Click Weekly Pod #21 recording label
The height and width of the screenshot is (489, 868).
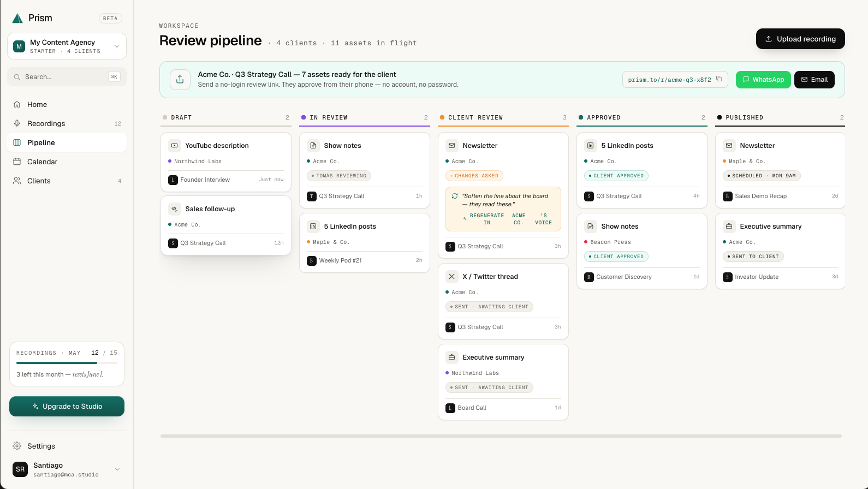click(x=340, y=260)
